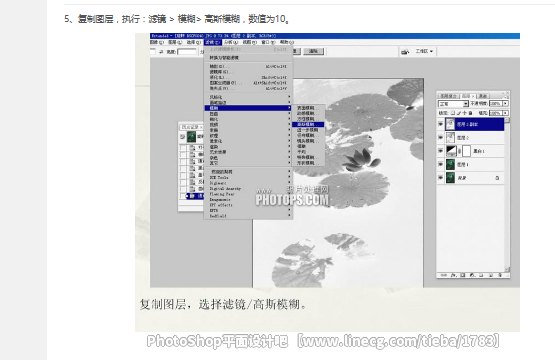Image resolution: width=555 pixels, height=360 pixels.
Task: Open the 工作区 (Workspace) dropdown
Action: click(424, 51)
